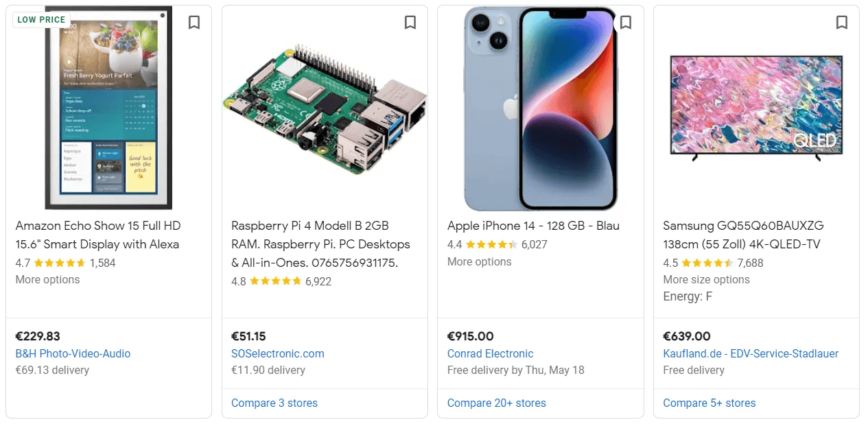Open Compare 3 stores for the Raspberry Pi
This screenshot has width=868, height=424.
point(274,403)
